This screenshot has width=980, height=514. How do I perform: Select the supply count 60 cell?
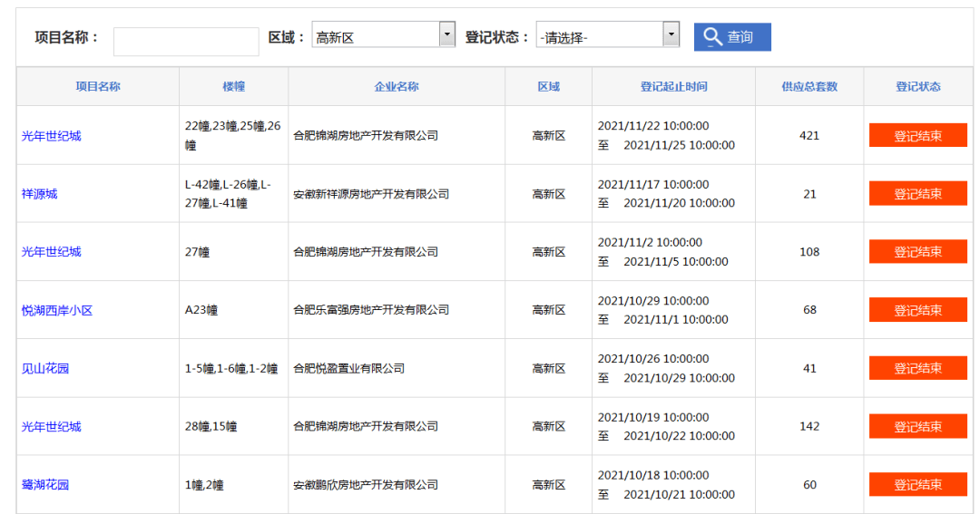click(809, 485)
